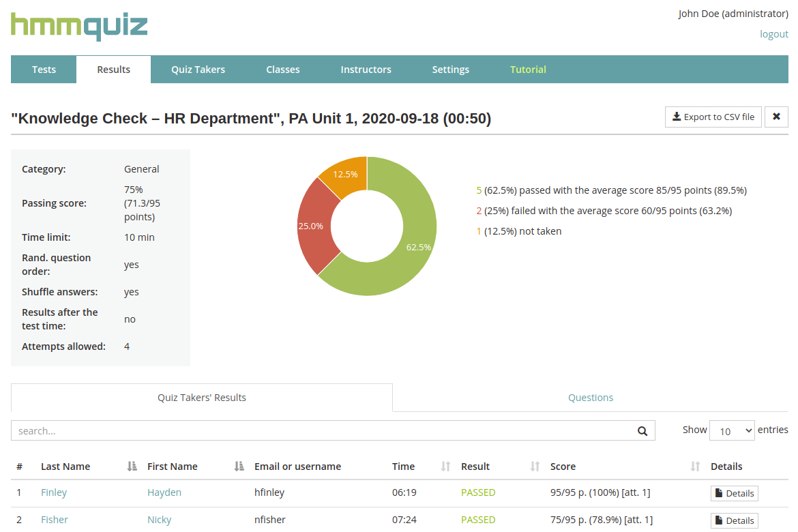Click the search magnifier icon

pos(642,431)
